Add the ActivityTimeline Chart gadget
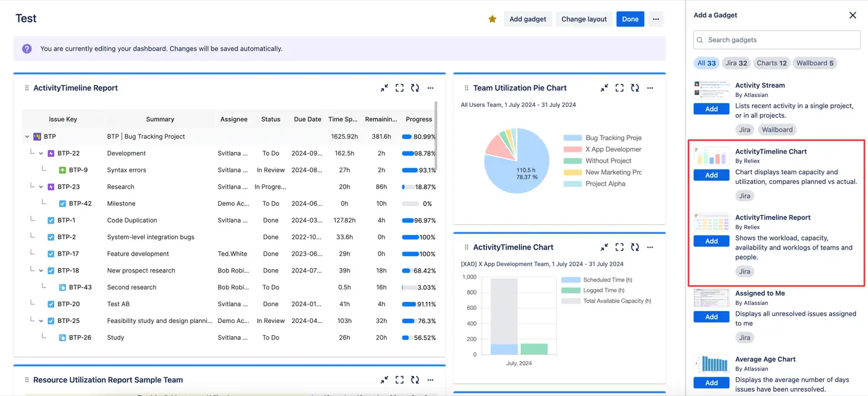 (711, 175)
